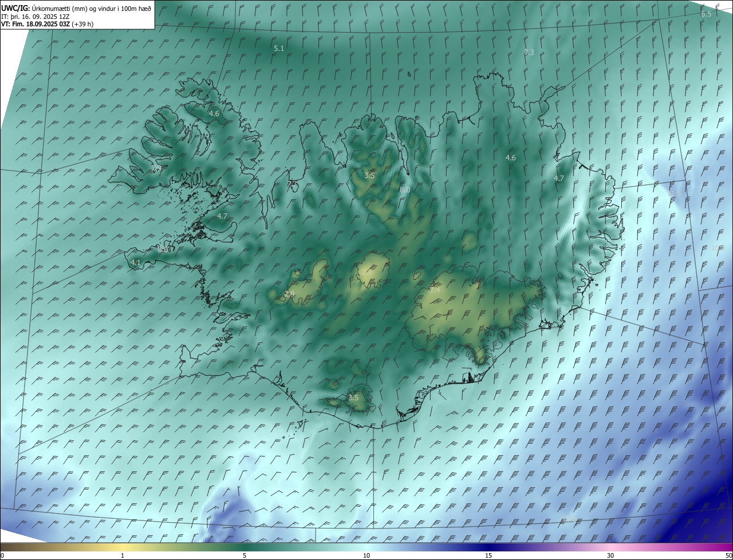733x560 pixels.
Task: Pick the dark navy colorbar segment above 15
Action: 488,547
